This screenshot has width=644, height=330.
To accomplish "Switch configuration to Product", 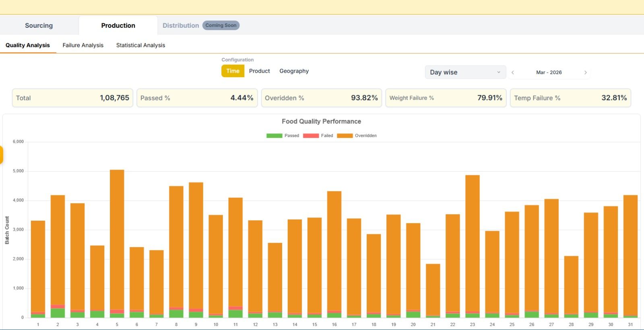I will tap(259, 71).
